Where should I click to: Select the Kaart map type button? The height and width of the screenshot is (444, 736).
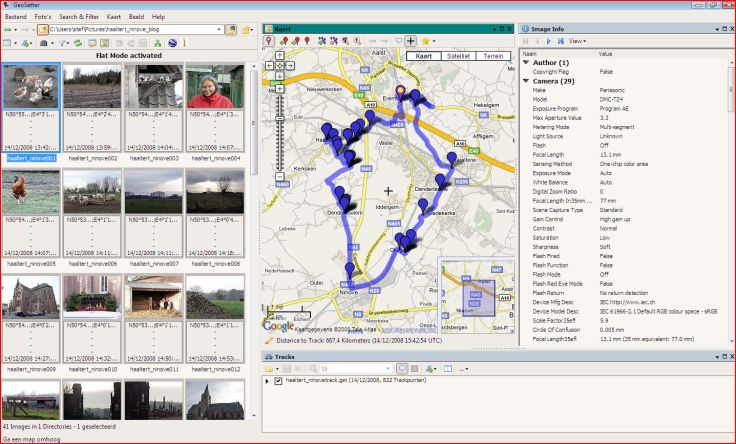pyautogui.click(x=424, y=56)
